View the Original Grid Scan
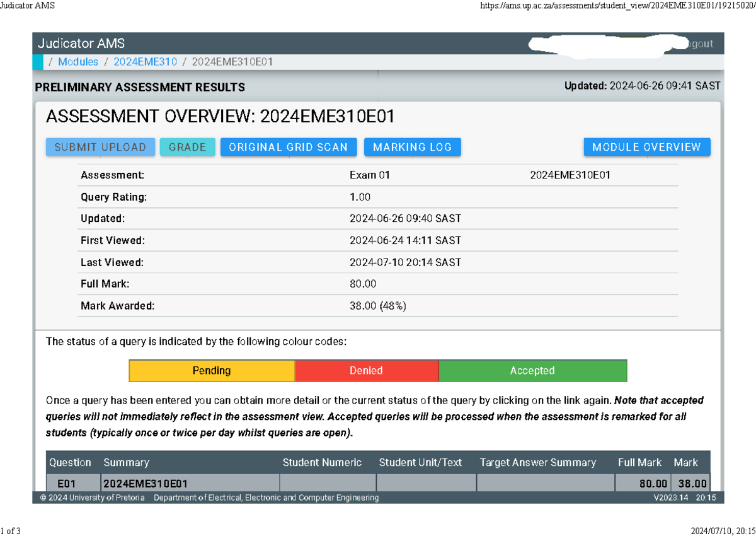The image size is (756, 536). [289, 147]
